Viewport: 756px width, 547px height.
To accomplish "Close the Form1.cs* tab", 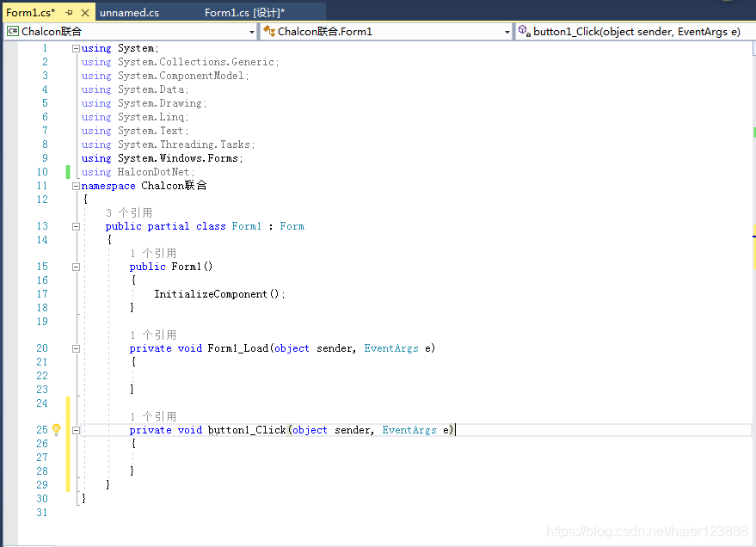I will point(85,13).
